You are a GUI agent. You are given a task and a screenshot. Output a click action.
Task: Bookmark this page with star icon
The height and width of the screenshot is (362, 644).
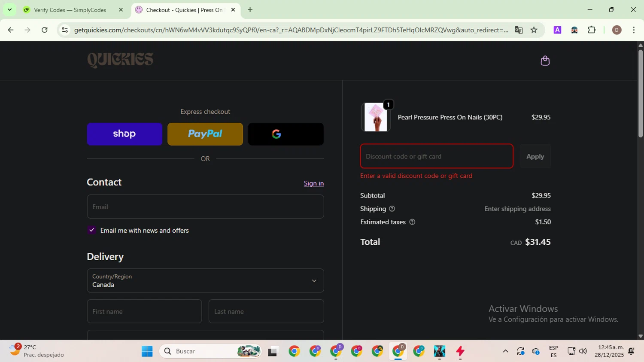pos(534,30)
